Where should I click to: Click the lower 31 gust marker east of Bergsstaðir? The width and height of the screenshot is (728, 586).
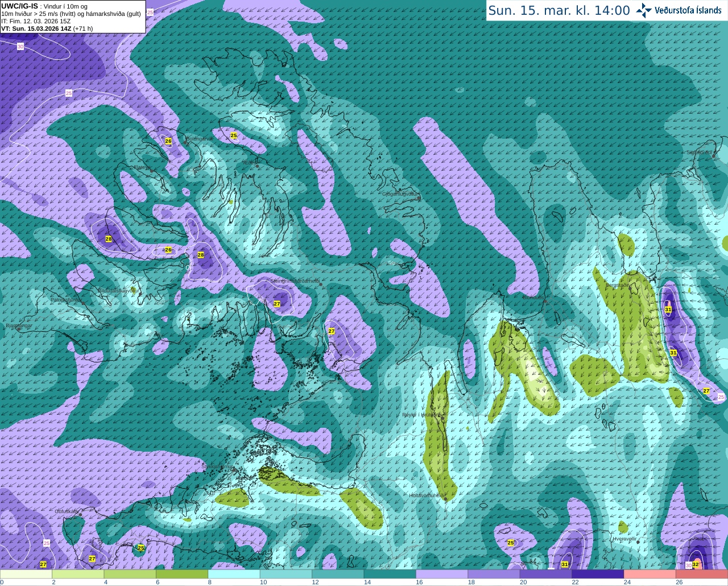pyautogui.click(x=673, y=353)
